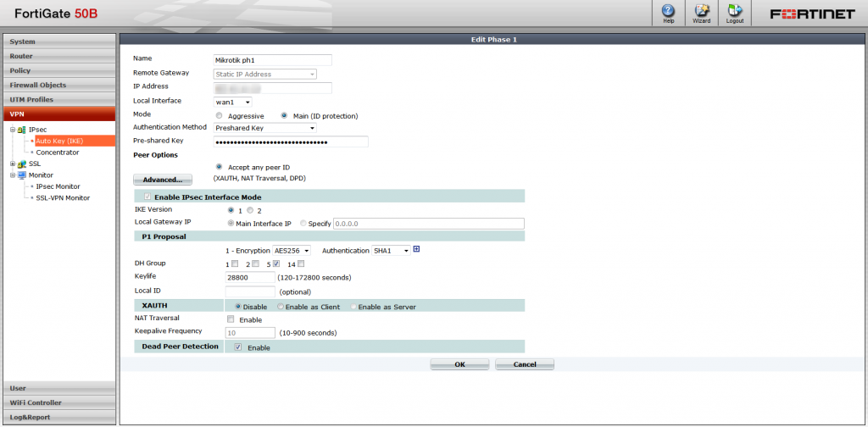Open the Encryption AES256 dropdown
The image size is (868, 427).
[x=292, y=251]
